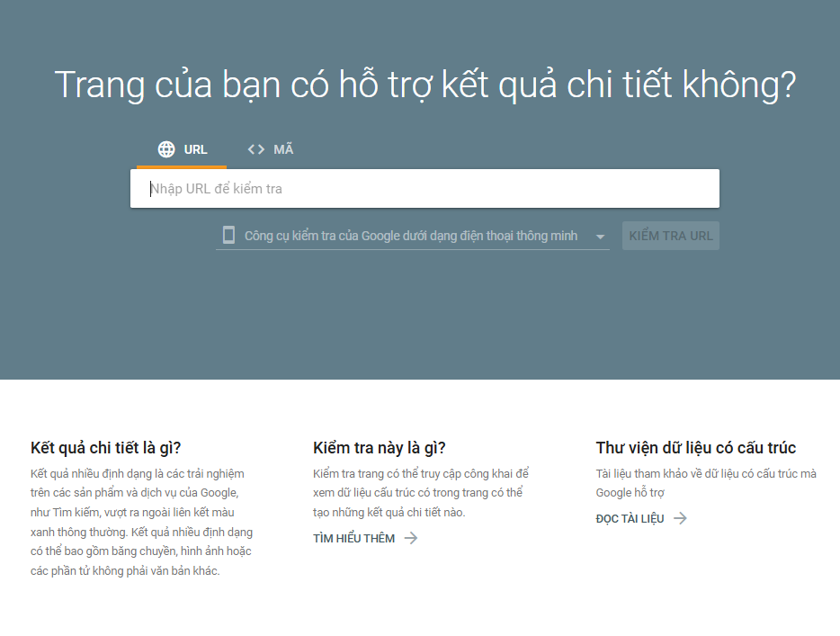Click the arrow icon next to ĐỌC TÀI LIỆU
840x636 pixels.
(681, 518)
